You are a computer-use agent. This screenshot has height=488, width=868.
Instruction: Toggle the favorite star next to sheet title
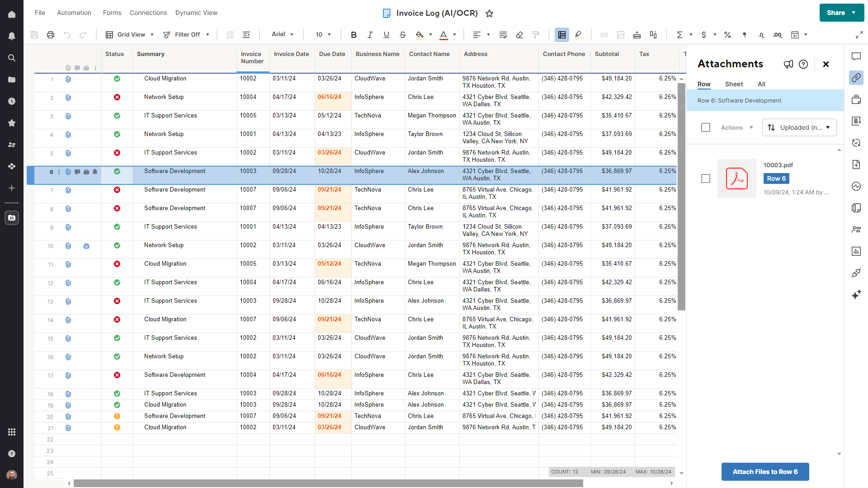point(490,14)
